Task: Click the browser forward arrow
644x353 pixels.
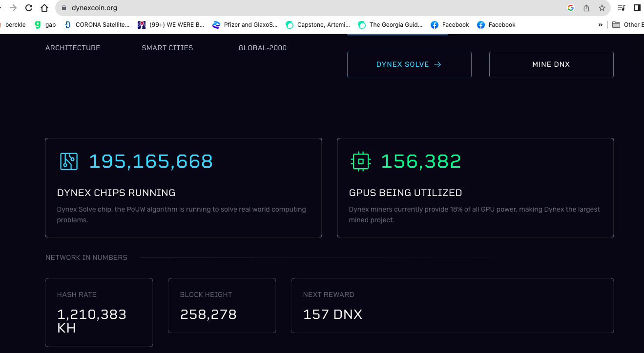Action: coord(13,8)
